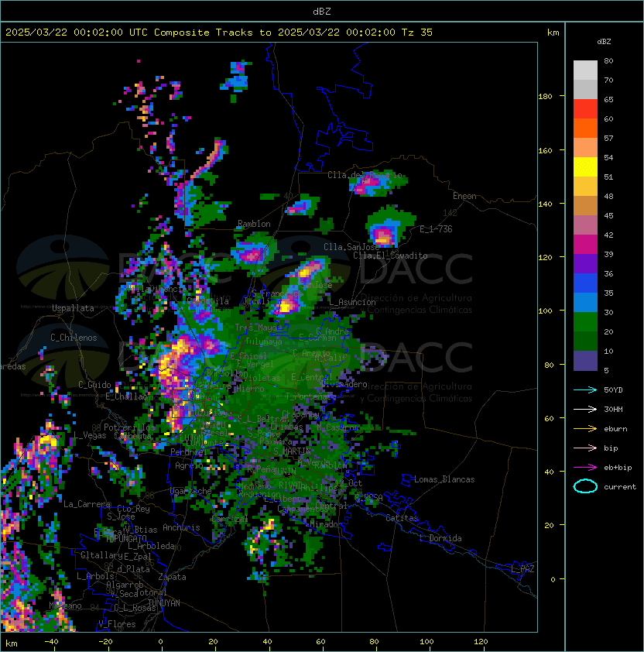Select the bright green 20-30 dBZ swatch
This screenshot has height=652, width=644.
pos(585,322)
